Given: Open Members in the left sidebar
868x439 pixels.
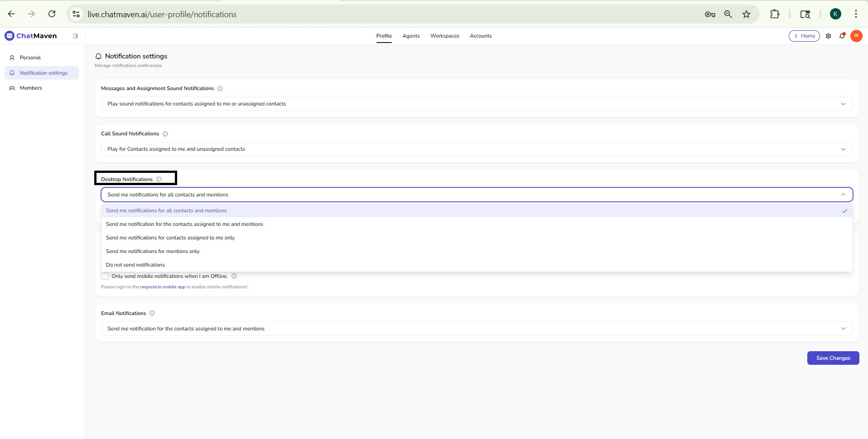Looking at the screenshot, I should coord(31,88).
